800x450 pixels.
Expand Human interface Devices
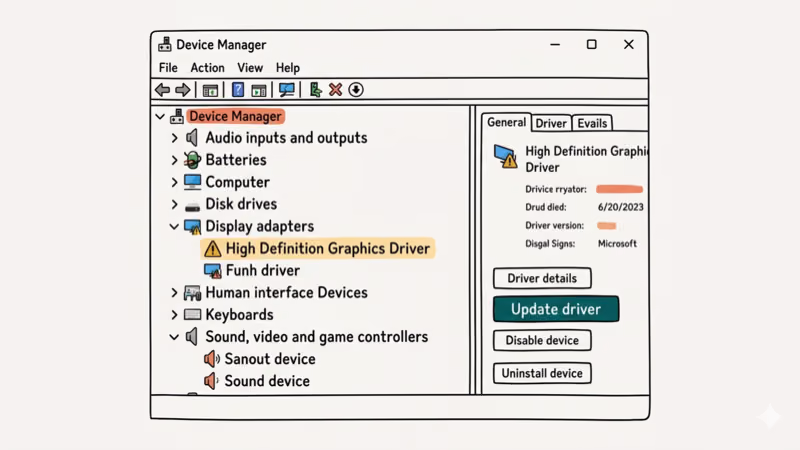tap(174, 292)
